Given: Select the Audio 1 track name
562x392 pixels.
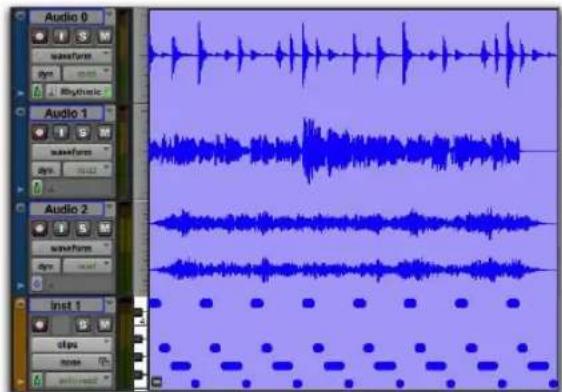Looking at the screenshot, I should tap(66, 113).
